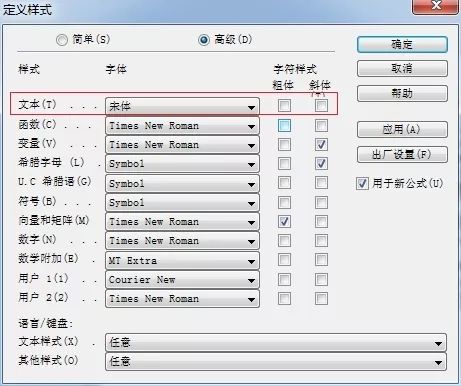Select the 高级(D) radio button
Viewport: 461px width, 386px height.
click(204, 40)
